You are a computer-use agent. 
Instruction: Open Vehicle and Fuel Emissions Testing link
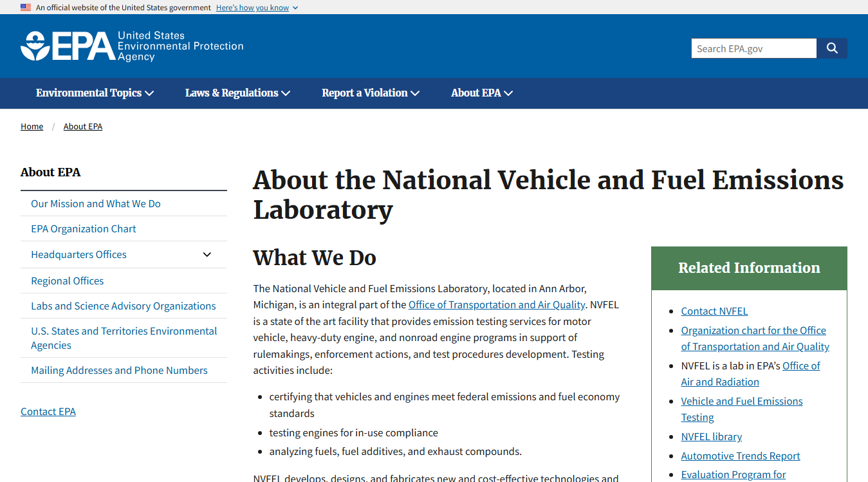742,409
